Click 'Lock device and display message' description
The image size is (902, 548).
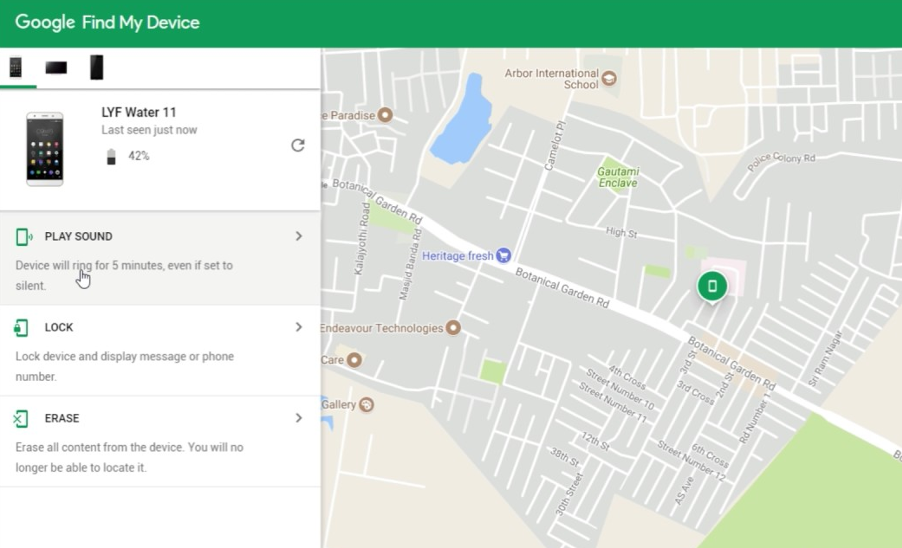[x=125, y=366]
